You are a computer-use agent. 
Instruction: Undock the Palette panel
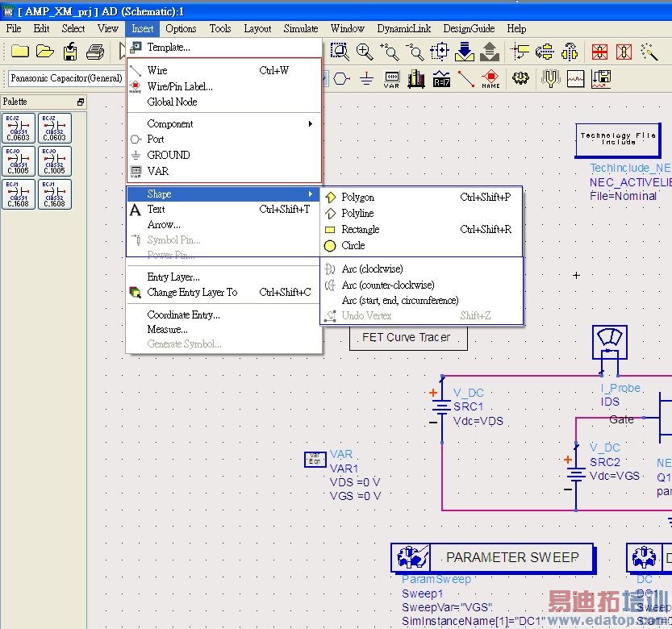click(x=80, y=102)
